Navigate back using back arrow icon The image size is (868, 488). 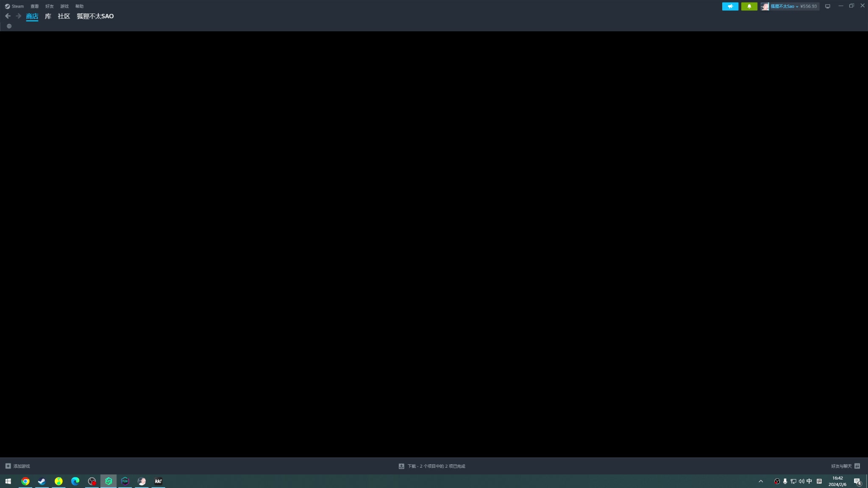(7, 16)
